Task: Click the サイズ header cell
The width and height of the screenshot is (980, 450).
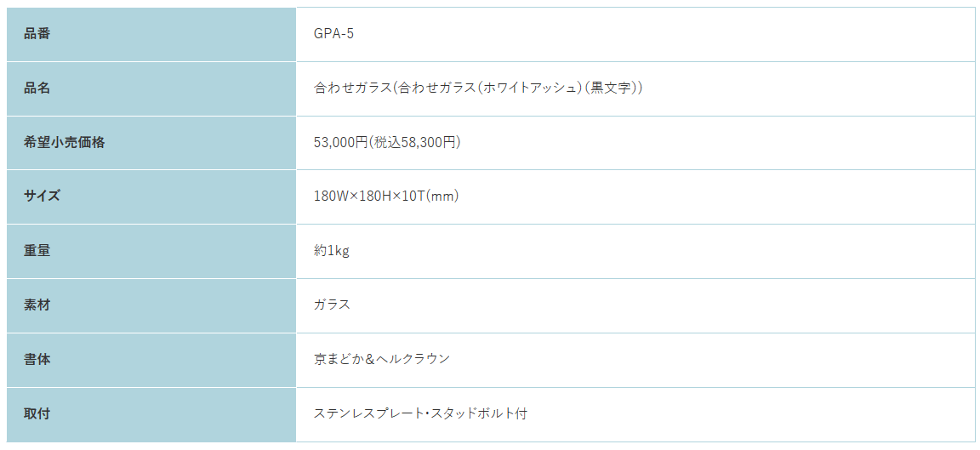Action: point(151,197)
